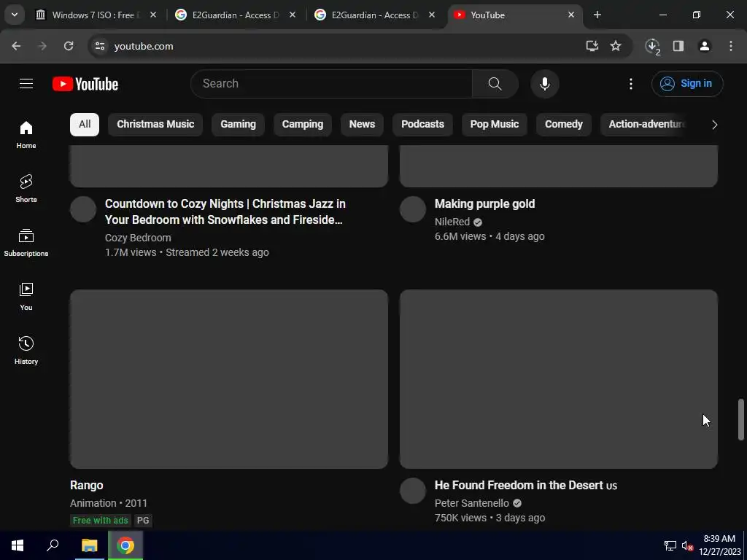The height and width of the screenshot is (560, 747).
Task: Select the All category chip
Action: (85, 124)
